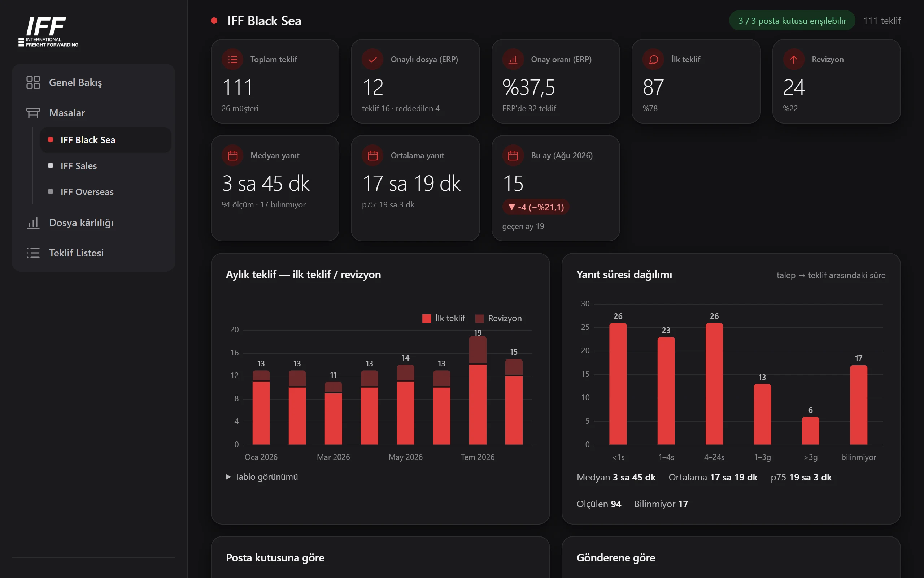Click the Teklif Listesi list icon
924x578 pixels.
tap(33, 253)
